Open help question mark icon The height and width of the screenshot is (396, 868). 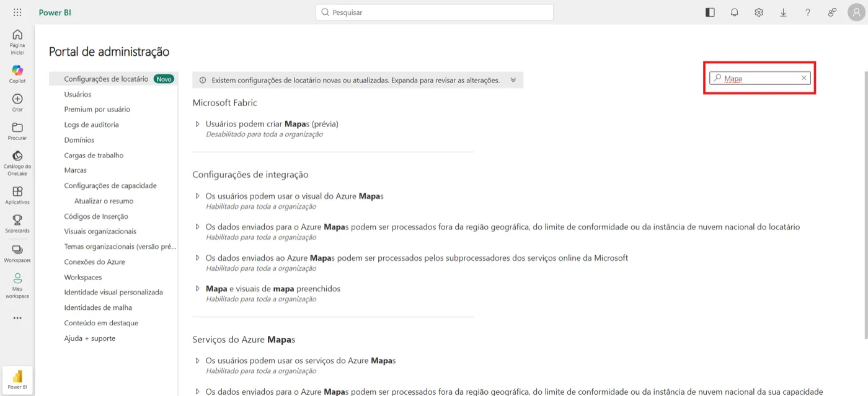(808, 12)
